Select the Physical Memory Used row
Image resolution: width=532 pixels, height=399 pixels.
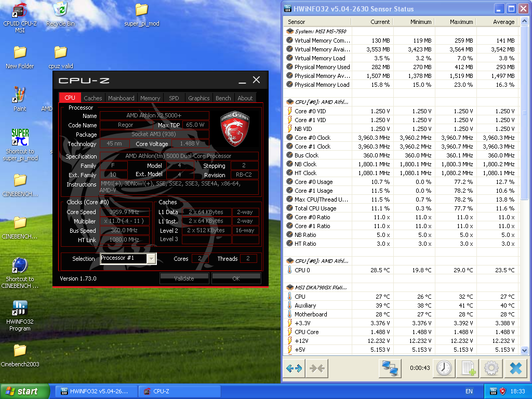[402, 67]
